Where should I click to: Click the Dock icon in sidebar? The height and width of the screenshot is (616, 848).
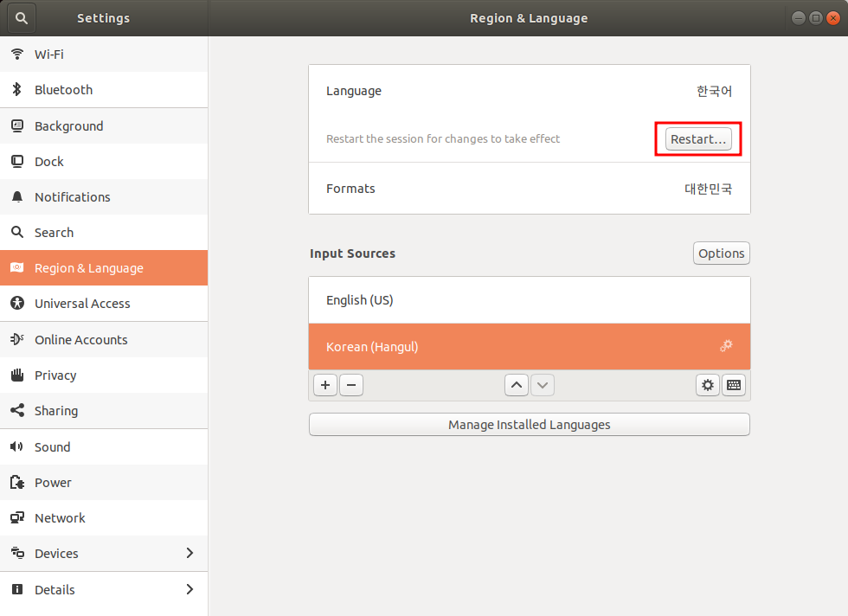(x=17, y=161)
